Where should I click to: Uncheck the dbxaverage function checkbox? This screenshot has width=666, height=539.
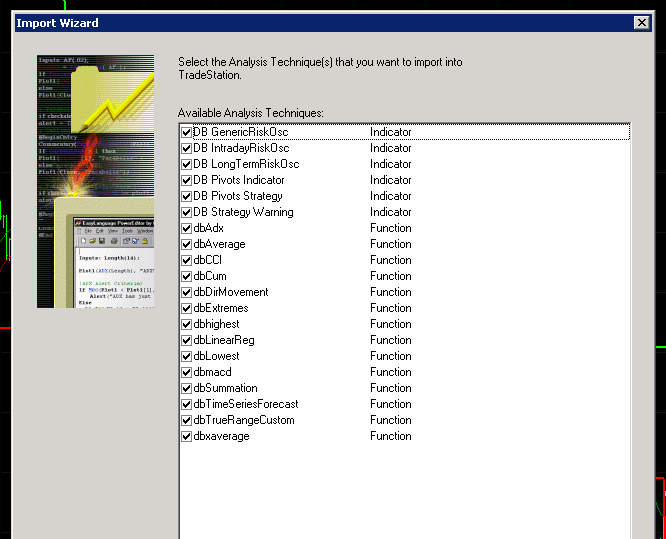(187, 436)
